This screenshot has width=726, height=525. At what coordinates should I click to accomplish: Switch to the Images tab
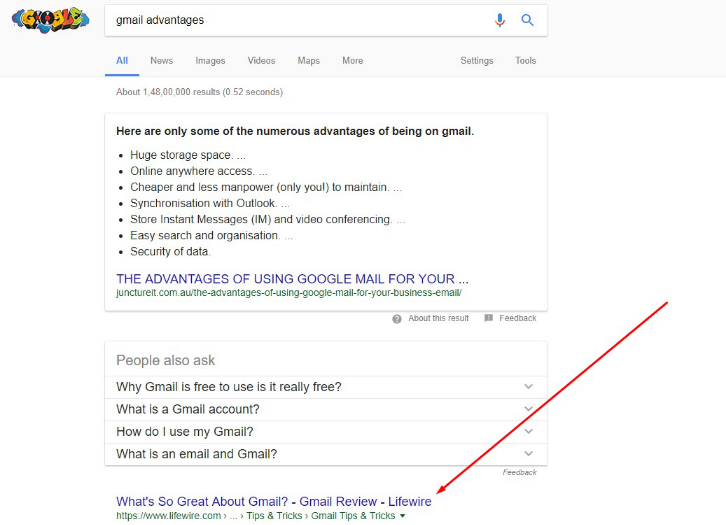pos(210,61)
